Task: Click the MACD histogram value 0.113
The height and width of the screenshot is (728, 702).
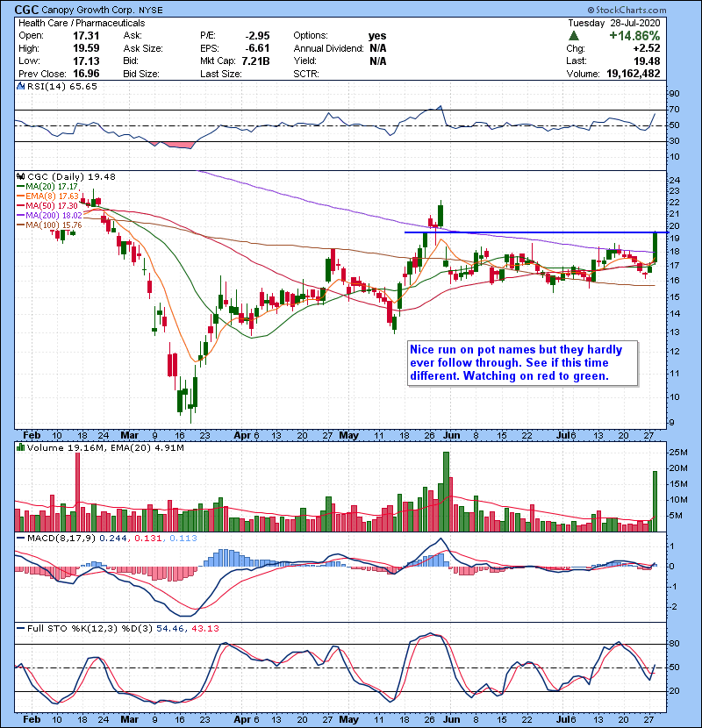Action: [183, 538]
